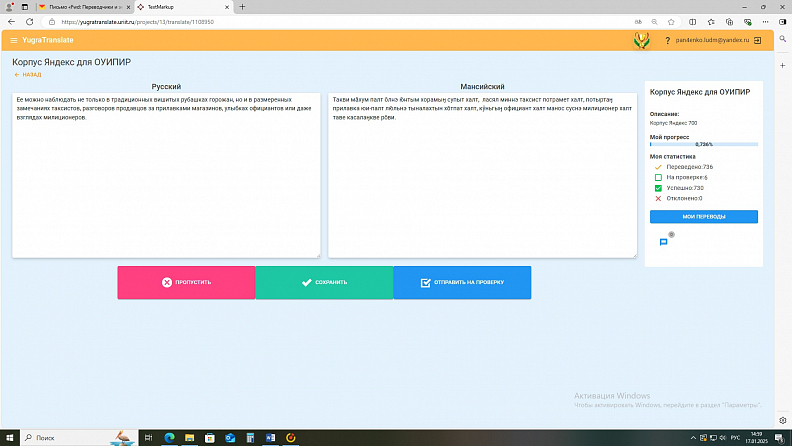Go back using the НАЗАД link
The image size is (792, 446).
[x=28, y=75]
